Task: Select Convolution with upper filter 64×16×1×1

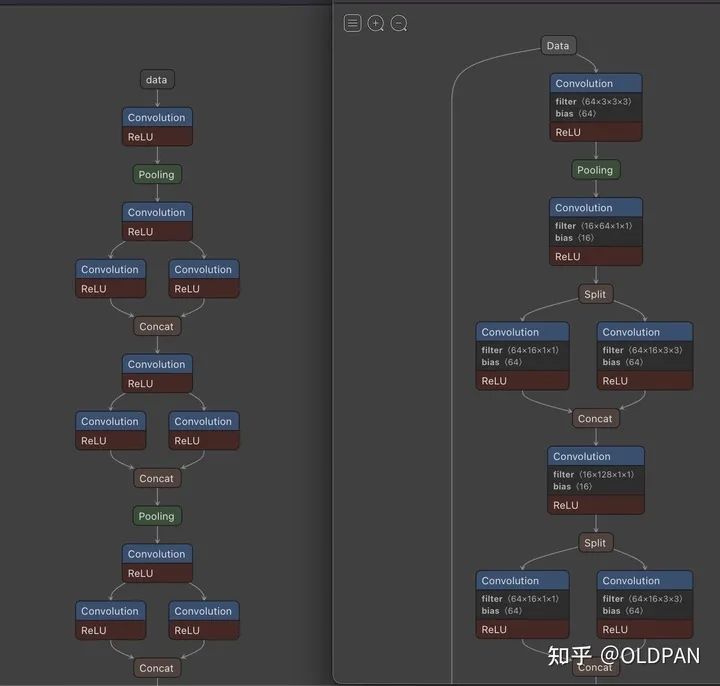Action: (x=522, y=356)
